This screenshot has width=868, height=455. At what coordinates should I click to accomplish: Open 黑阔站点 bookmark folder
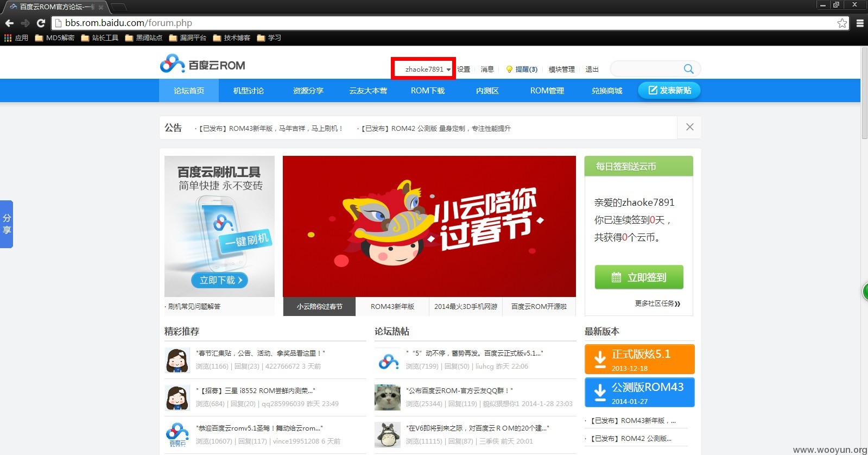click(144, 38)
